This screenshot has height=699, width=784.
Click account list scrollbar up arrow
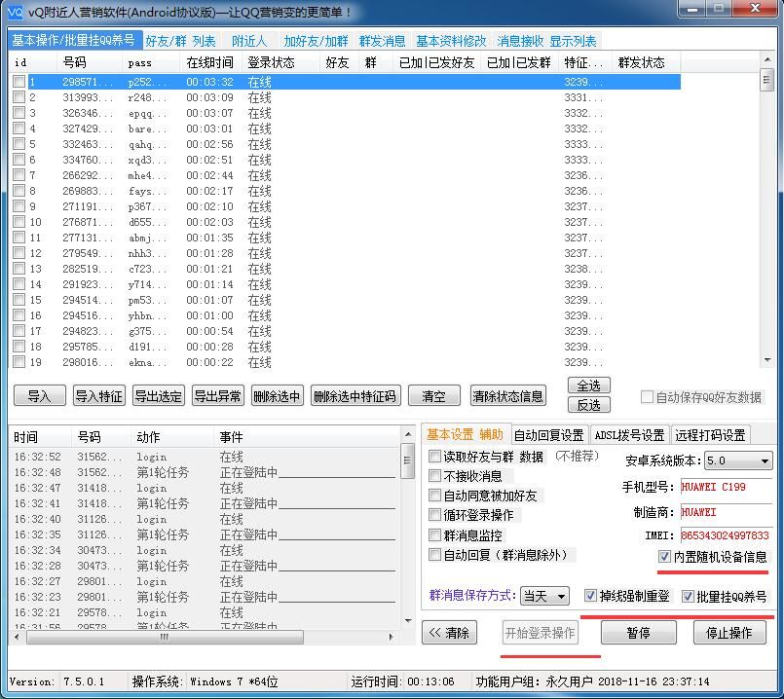pyautogui.click(x=767, y=59)
